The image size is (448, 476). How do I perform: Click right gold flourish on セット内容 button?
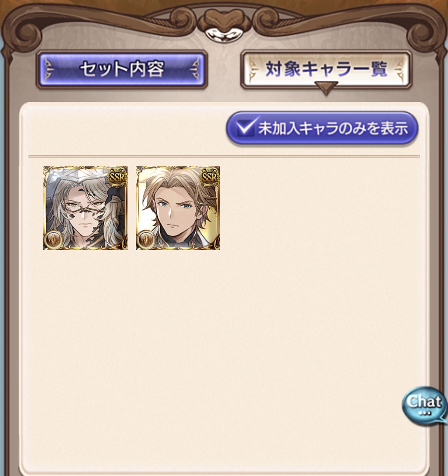click(195, 70)
